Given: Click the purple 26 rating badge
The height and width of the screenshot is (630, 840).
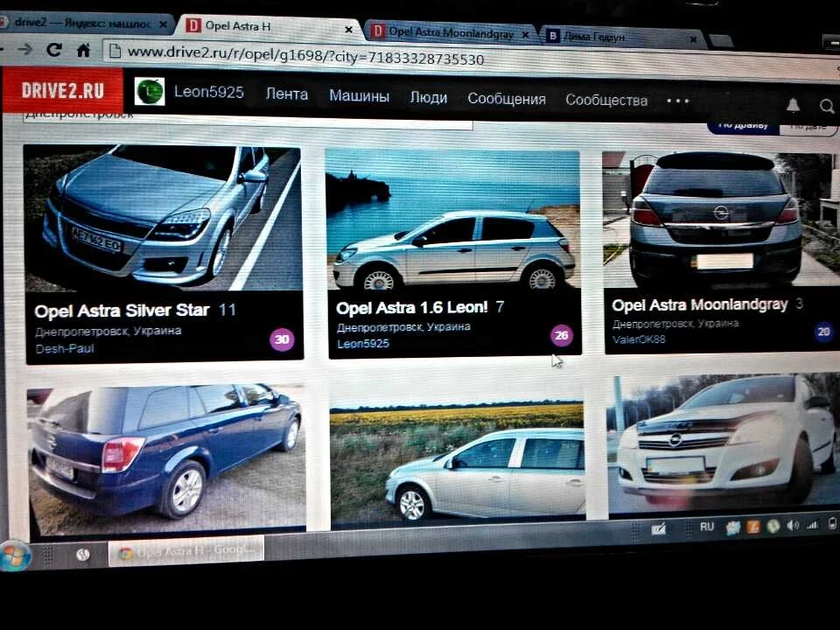Looking at the screenshot, I should [561, 335].
